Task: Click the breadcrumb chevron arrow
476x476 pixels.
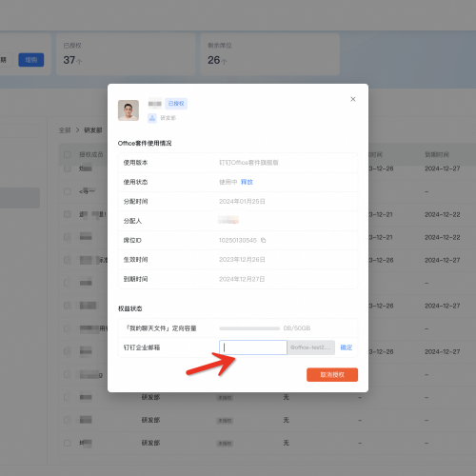Action: [77, 130]
